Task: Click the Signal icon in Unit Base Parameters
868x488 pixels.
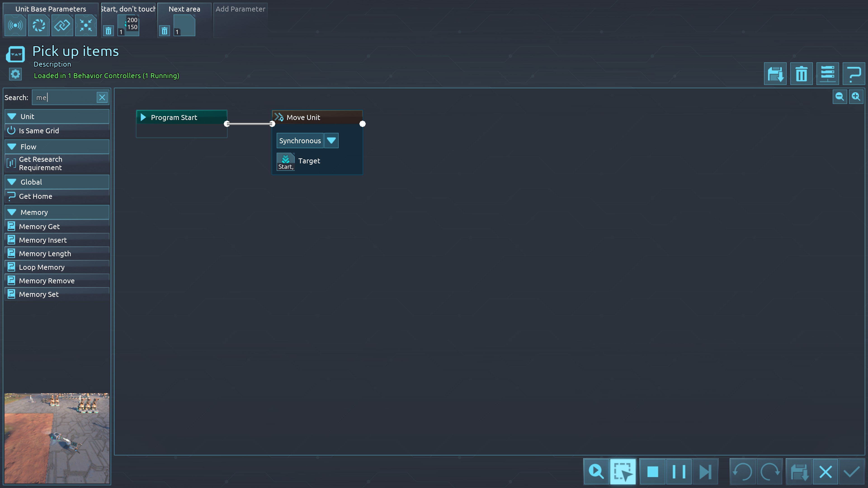Action: 15,25
